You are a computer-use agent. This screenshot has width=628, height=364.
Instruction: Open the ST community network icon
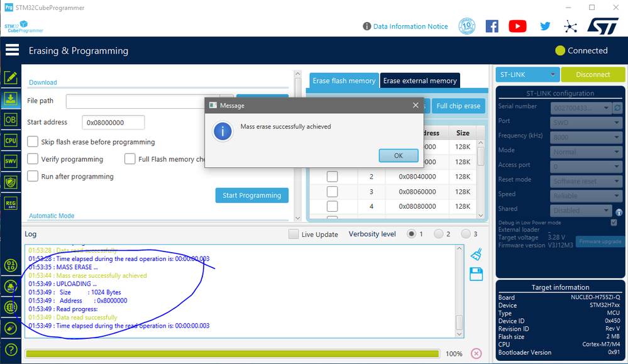pyautogui.click(x=570, y=27)
